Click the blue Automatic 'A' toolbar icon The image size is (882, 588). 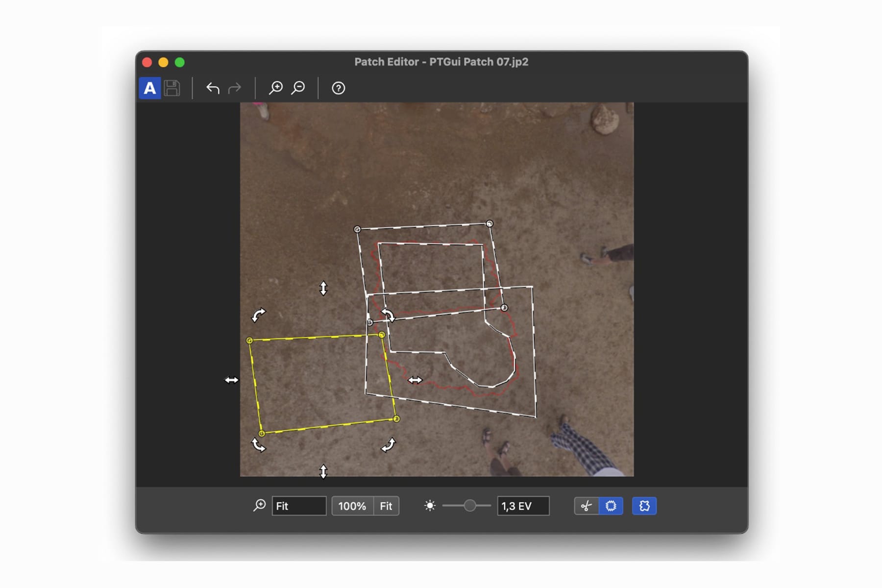point(150,88)
